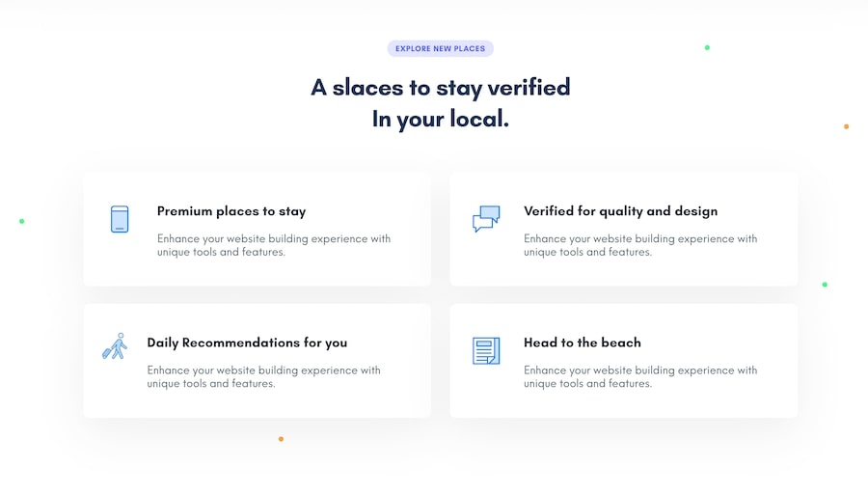Click description text under Verified for quality
The width and height of the screenshot is (868, 493).
point(639,245)
